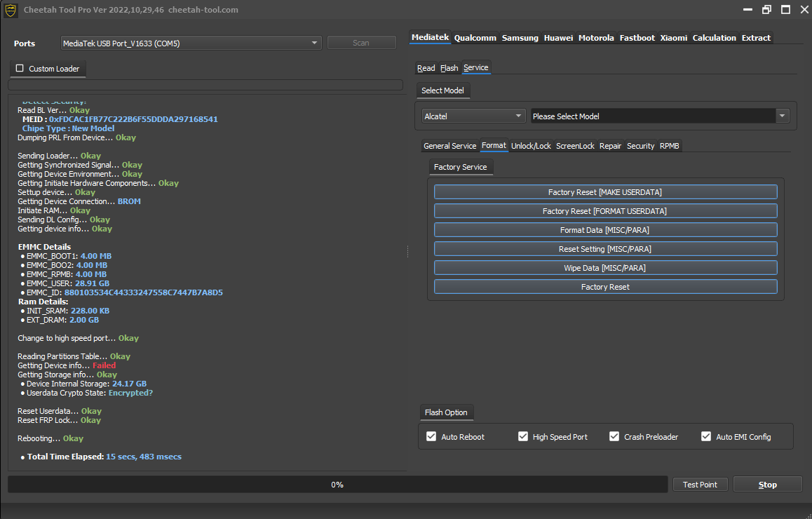
Task: Open the Please Select Model dropdown
Action: click(x=660, y=116)
